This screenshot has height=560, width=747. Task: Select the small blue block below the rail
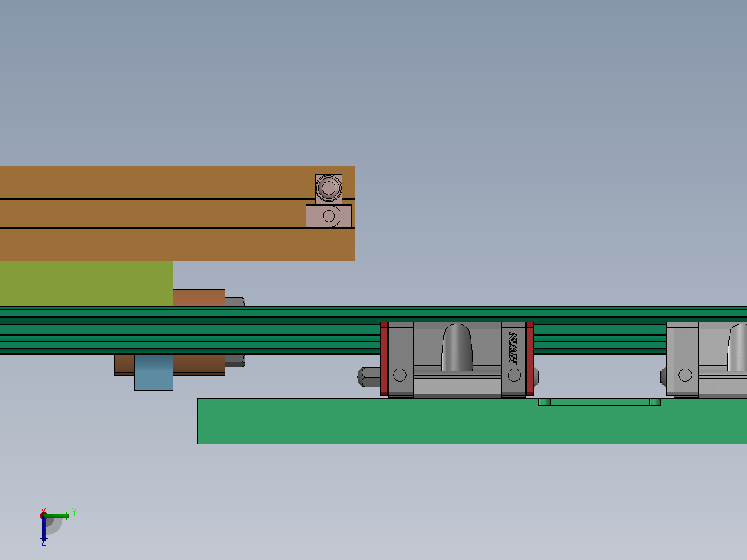pos(154,372)
